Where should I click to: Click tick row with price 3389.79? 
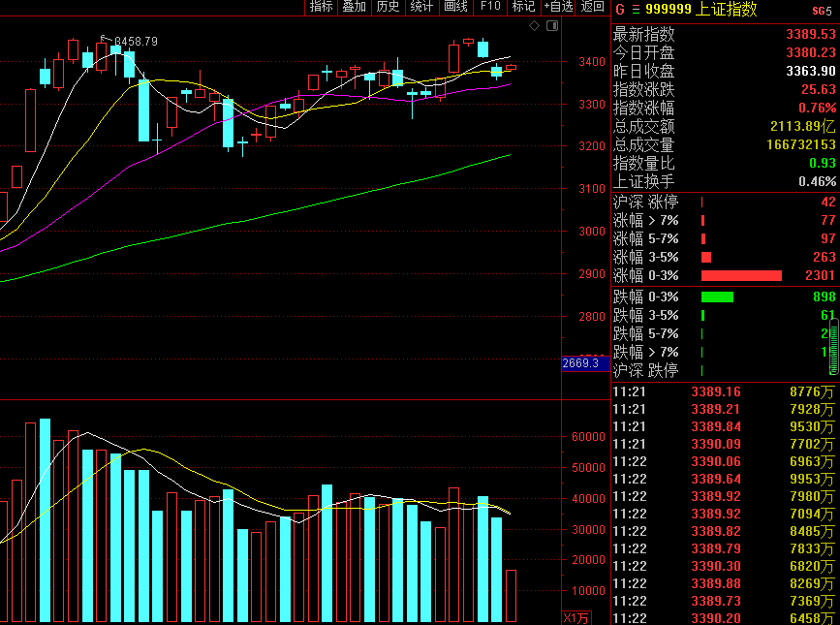pyautogui.click(x=725, y=549)
